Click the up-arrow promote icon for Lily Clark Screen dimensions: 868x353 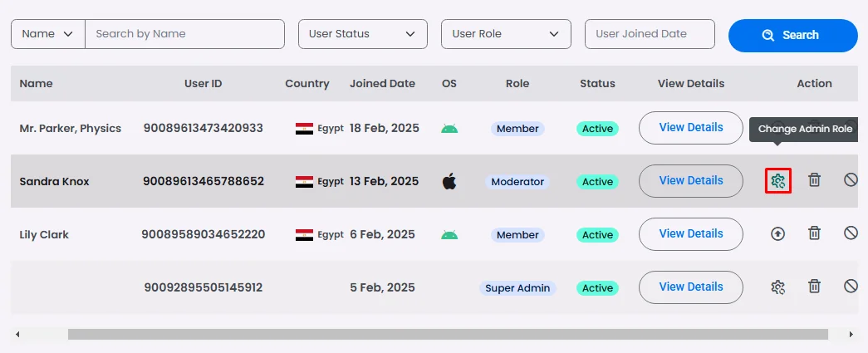pyautogui.click(x=777, y=233)
